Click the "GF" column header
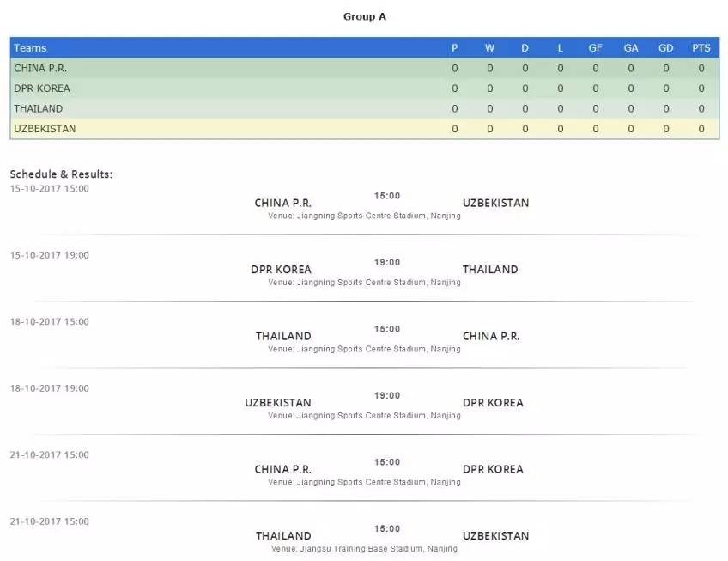Viewport: 728px width, 561px height. click(x=595, y=48)
